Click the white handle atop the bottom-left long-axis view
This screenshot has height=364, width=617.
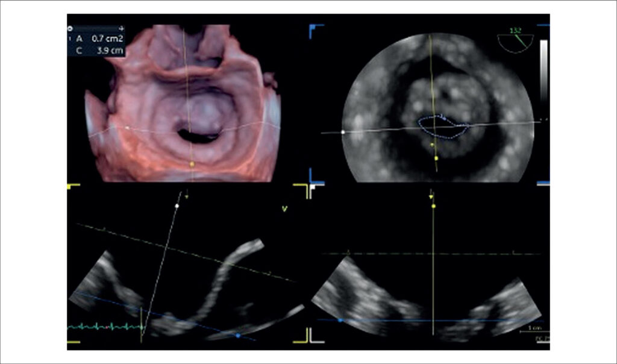177,206
